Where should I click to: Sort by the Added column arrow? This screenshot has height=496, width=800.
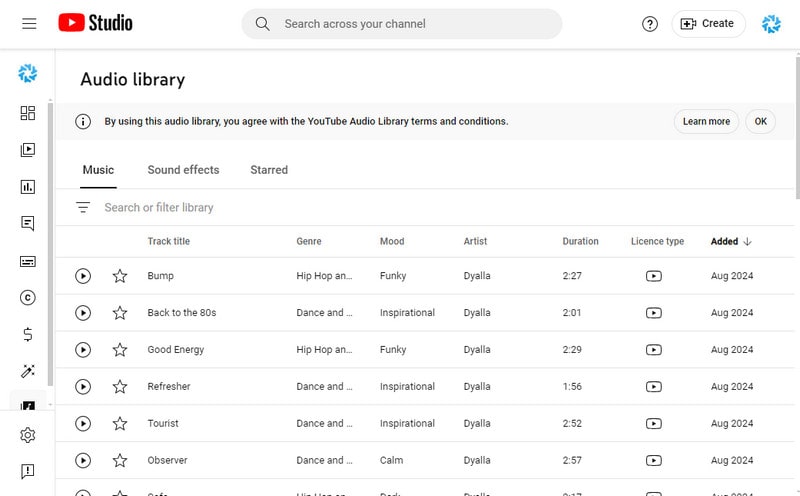tap(747, 242)
